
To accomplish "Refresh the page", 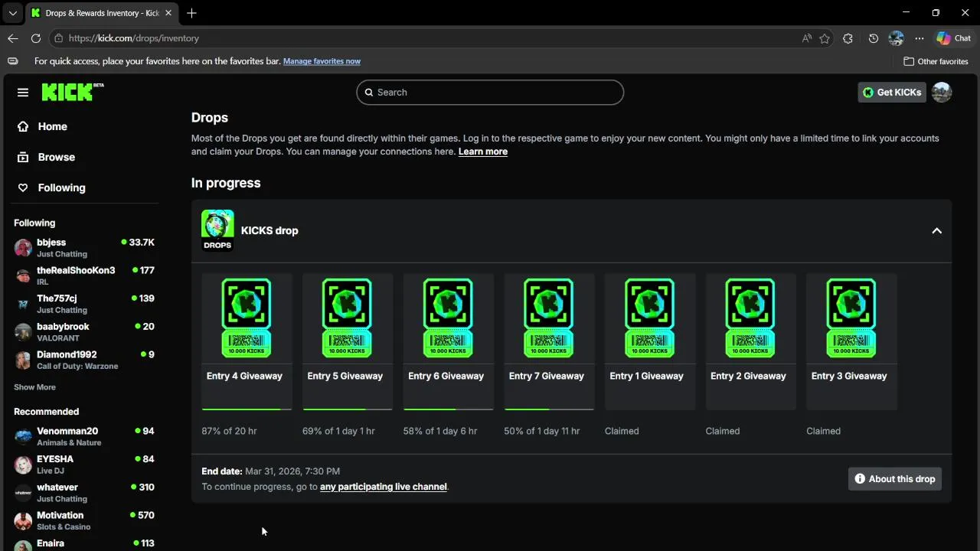I will 36,38.
